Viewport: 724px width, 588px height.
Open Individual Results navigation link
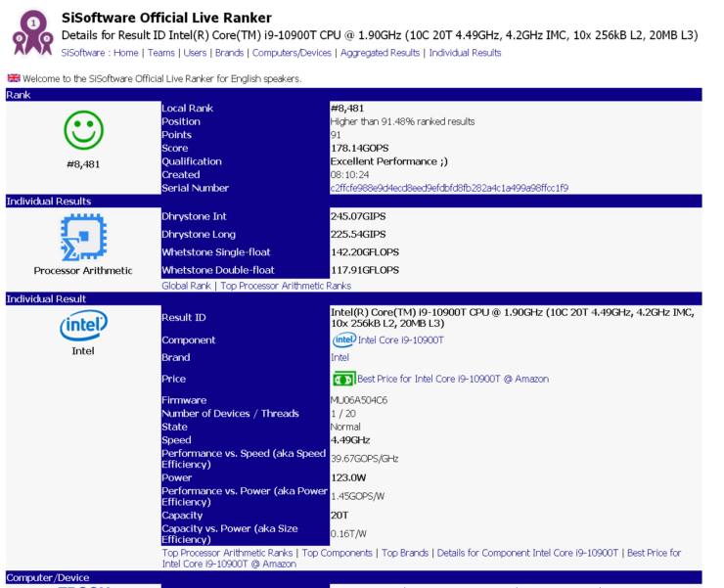465,53
